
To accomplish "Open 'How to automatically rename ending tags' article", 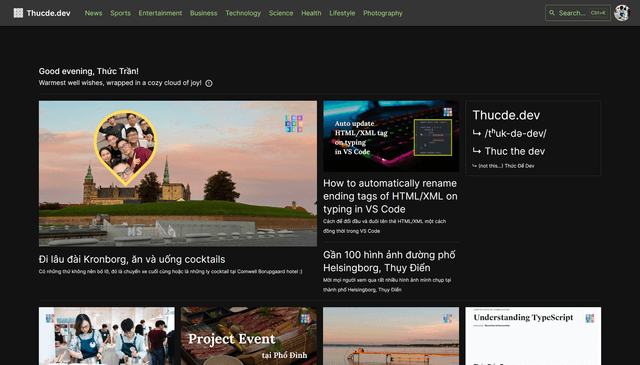I will (x=390, y=196).
